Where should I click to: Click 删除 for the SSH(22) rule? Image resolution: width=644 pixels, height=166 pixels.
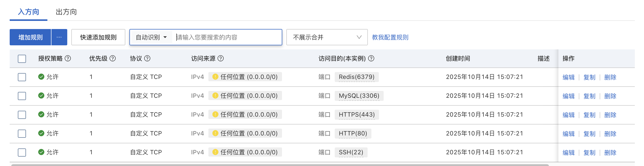coord(610,153)
